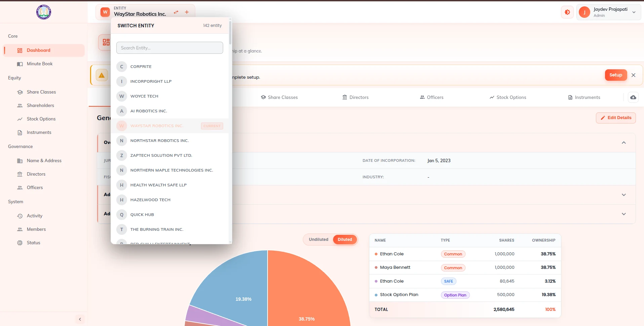644x326 pixels.
Task: Switch chart to Diluted view
Action: click(x=345, y=240)
